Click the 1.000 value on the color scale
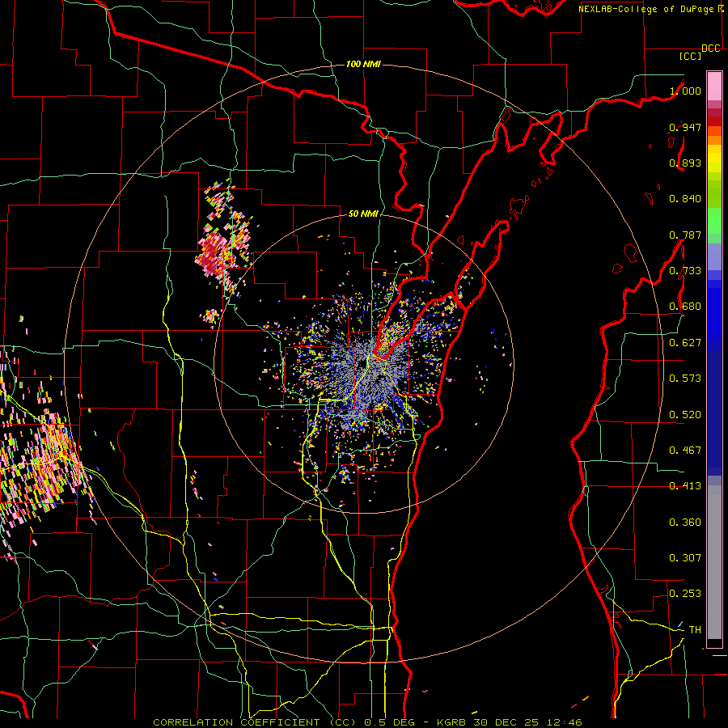Viewport: 728px width, 728px height. point(685,91)
